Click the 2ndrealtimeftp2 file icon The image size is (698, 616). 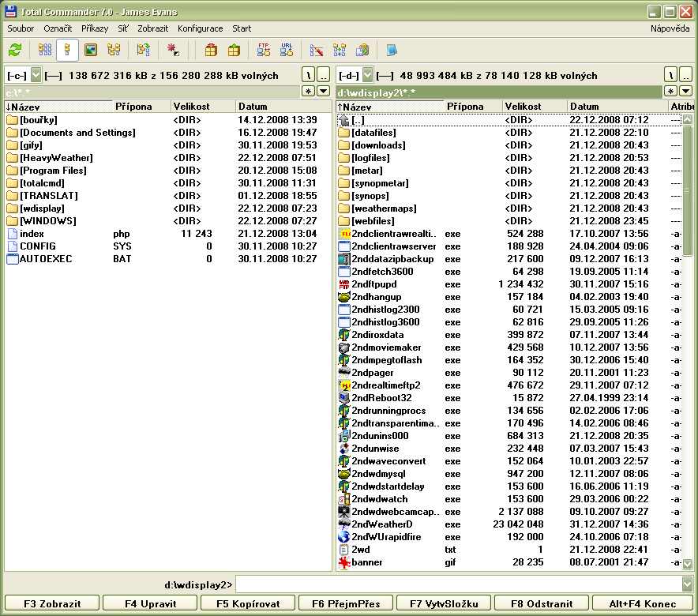coord(343,385)
